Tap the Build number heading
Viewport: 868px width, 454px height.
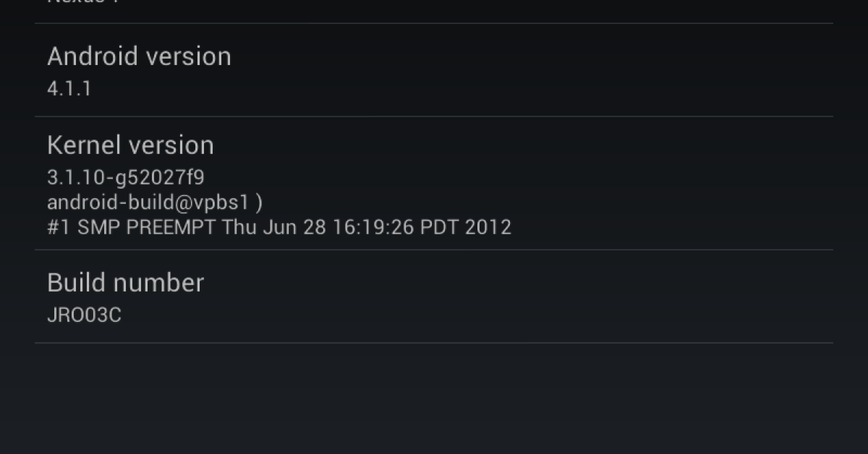(125, 283)
